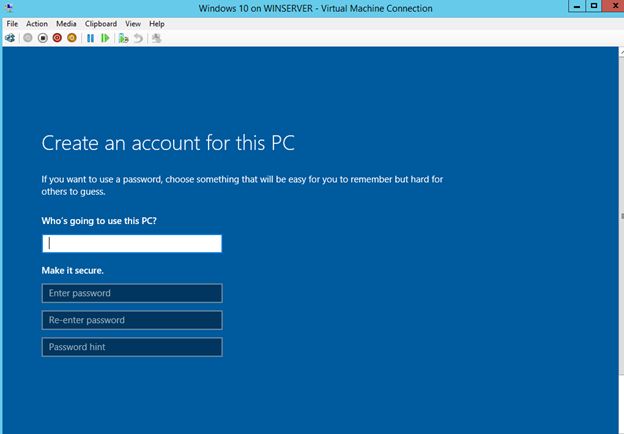Screen dimensions: 624x434
Task: Click the Revert toolbar icon
Action: coord(138,38)
